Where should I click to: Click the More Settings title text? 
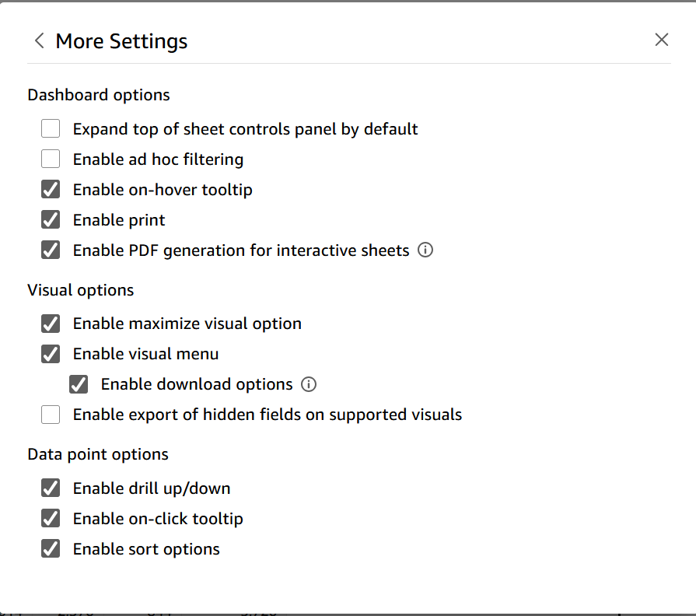pyautogui.click(x=121, y=41)
